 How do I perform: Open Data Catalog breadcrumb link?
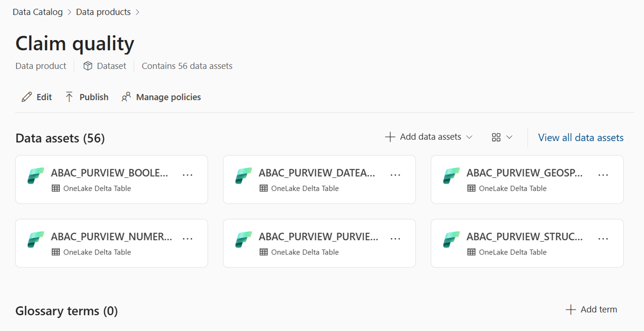click(37, 12)
